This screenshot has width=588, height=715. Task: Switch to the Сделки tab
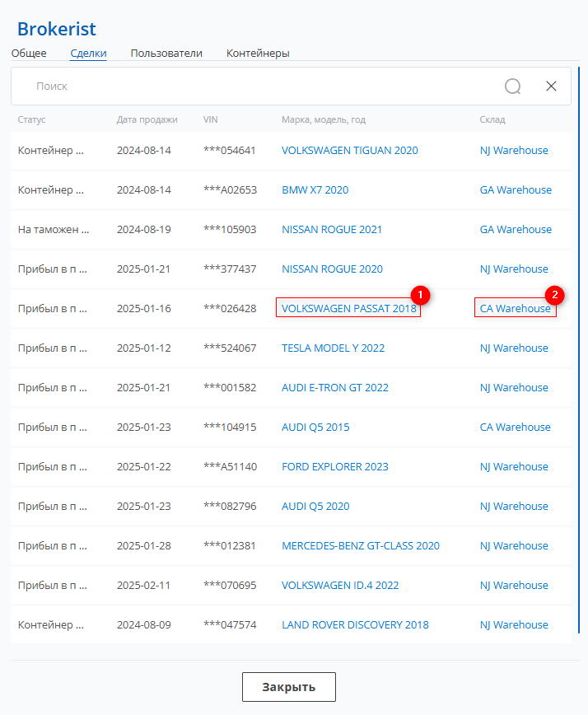[x=88, y=54]
